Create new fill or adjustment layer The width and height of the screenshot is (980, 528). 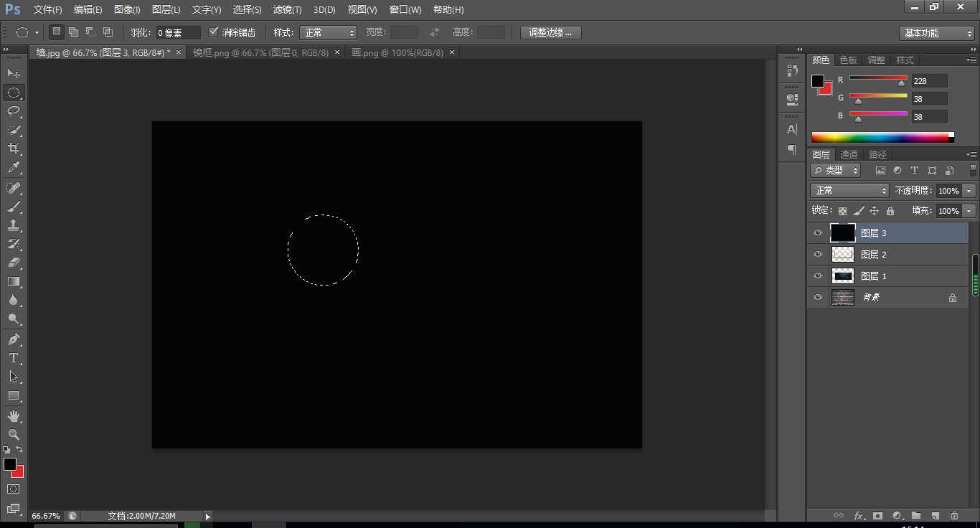coord(897,515)
